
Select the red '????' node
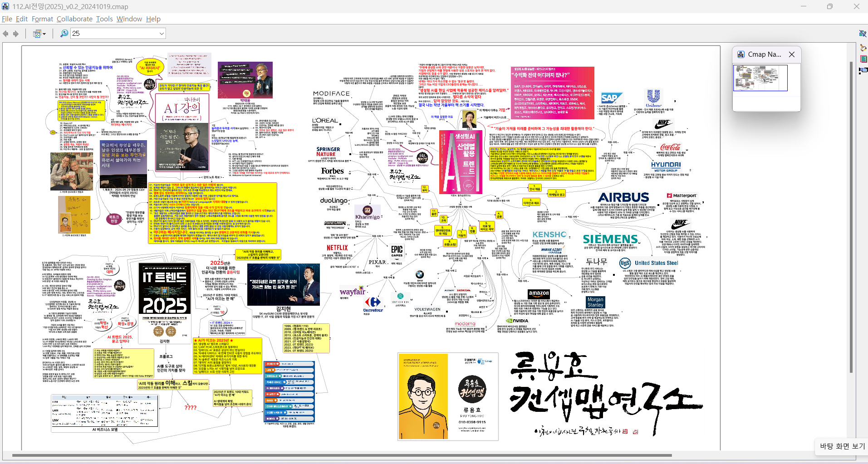point(191,407)
